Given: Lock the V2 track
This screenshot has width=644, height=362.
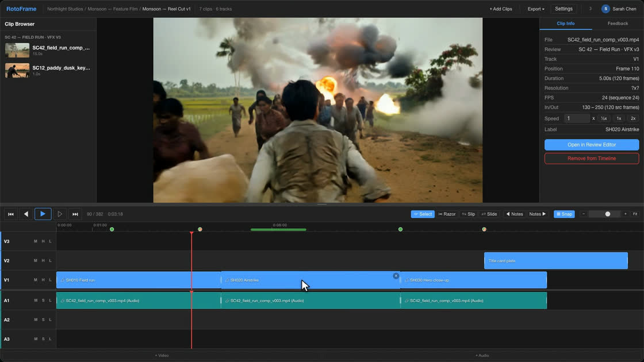Looking at the screenshot, I should click(x=50, y=261).
